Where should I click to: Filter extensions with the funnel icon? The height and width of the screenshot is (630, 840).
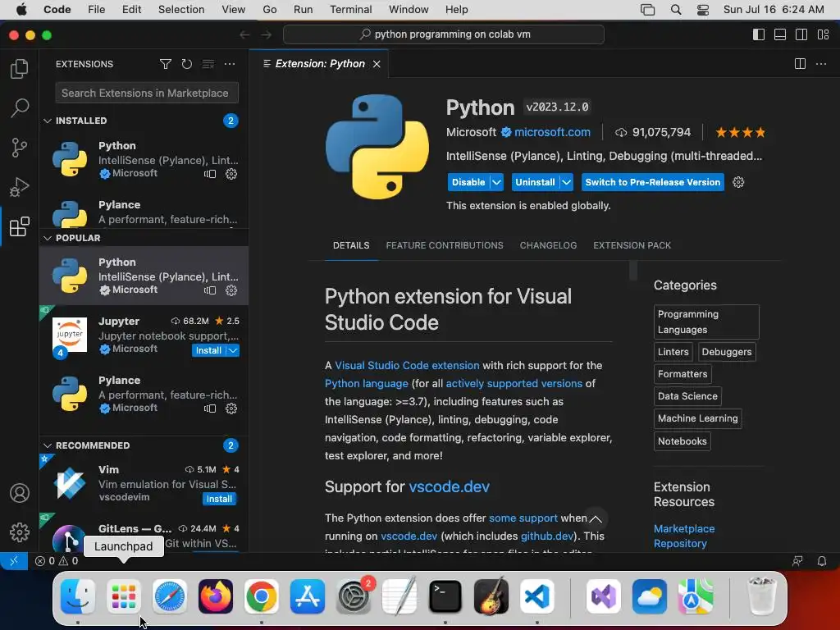click(166, 64)
